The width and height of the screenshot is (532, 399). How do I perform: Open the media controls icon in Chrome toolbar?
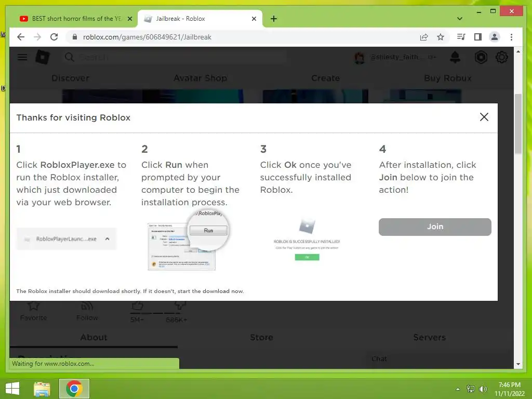pyautogui.click(x=461, y=37)
